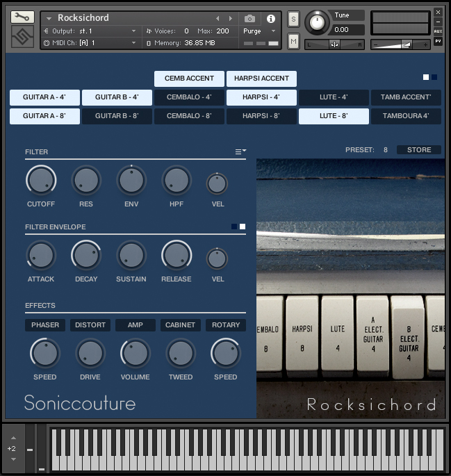Toggle the HARPSI ACCENT stop

tap(261, 79)
